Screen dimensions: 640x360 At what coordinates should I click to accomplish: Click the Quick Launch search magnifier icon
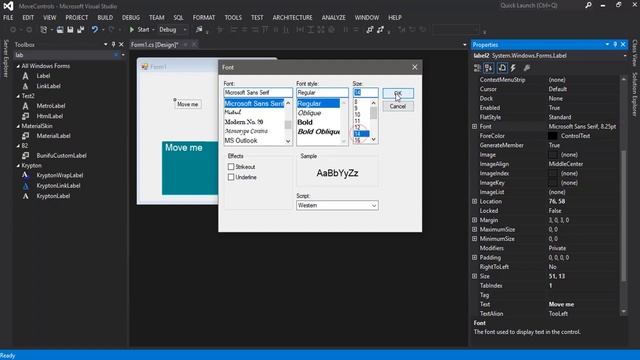pos(588,5)
